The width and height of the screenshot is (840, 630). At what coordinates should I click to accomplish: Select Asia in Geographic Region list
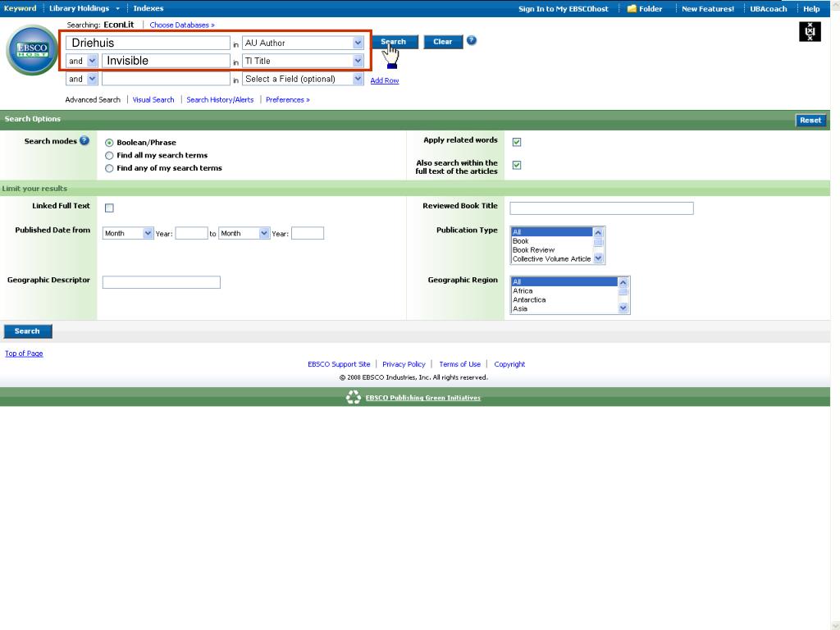pos(564,308)
